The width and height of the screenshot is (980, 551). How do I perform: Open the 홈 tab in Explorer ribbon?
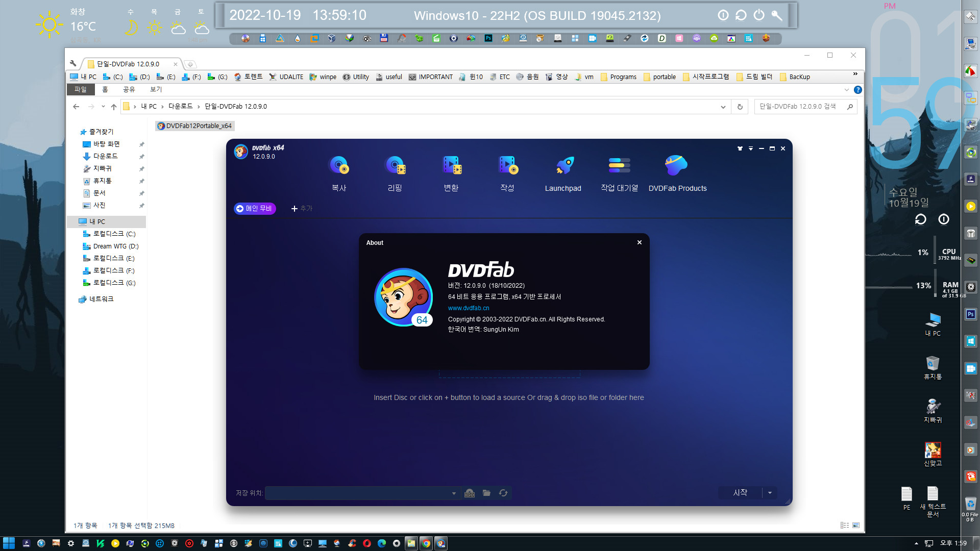[x=105, y=89]
